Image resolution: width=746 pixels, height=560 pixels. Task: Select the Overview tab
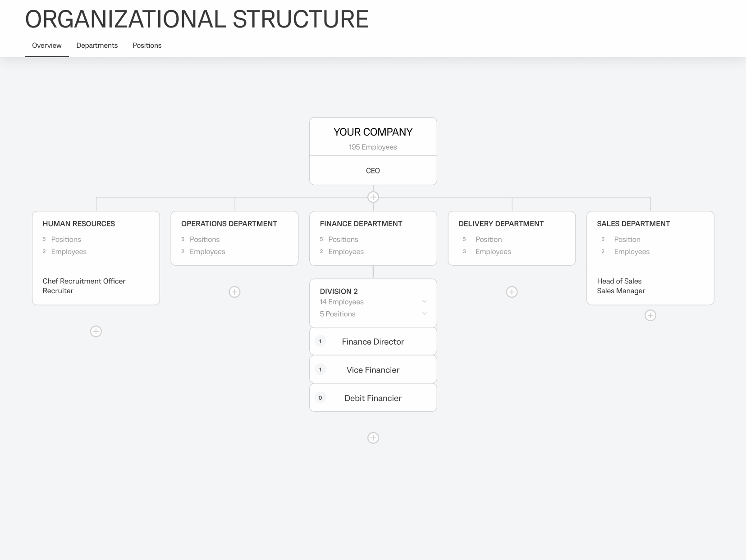47,46
